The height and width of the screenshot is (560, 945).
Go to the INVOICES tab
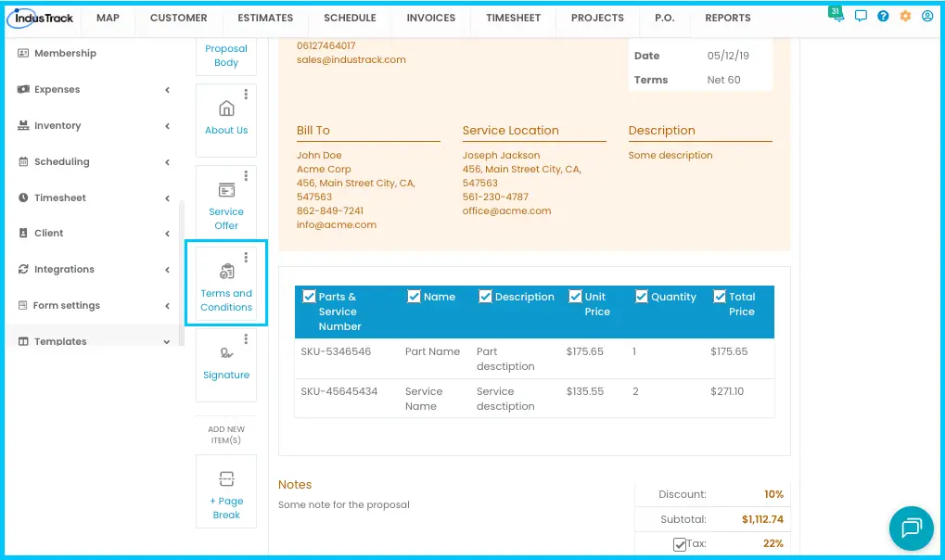pyautogui.click(x=431, y=19)
